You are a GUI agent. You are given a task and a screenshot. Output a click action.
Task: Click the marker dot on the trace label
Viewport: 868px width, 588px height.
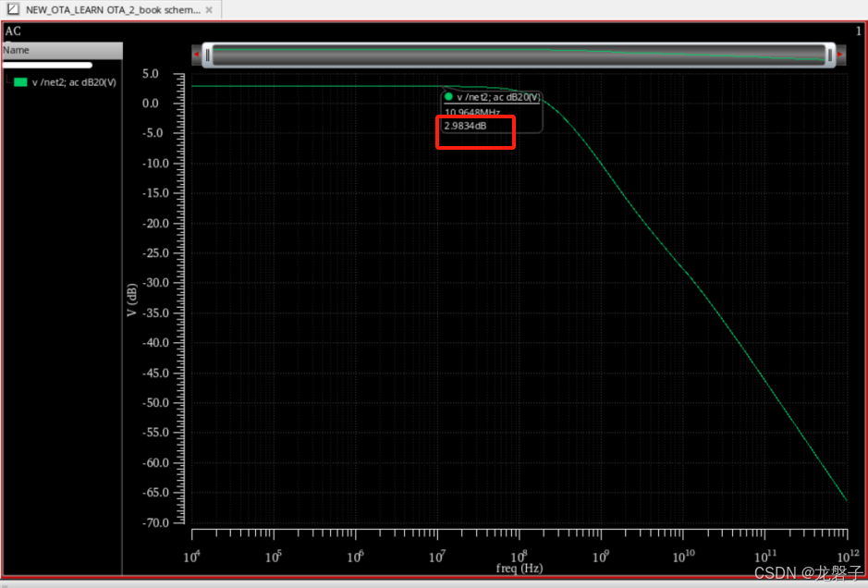point(448,96)
